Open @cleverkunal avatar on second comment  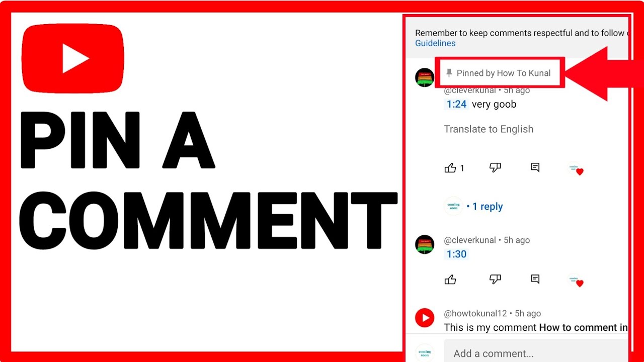425,244
